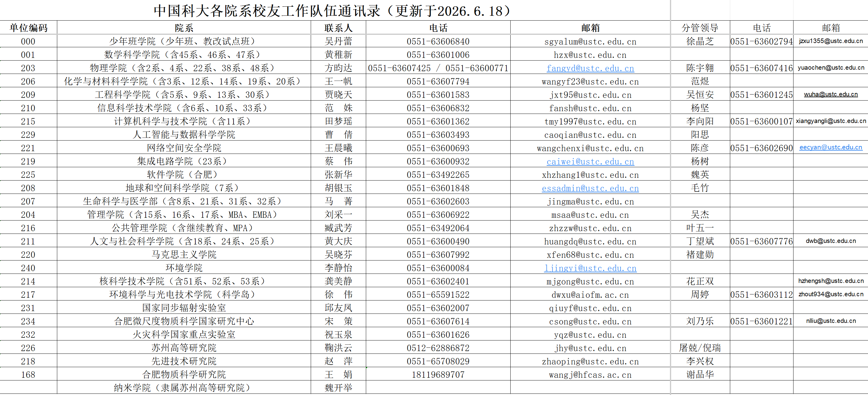868x395 pixels.
Task: Select contact cell 吴丹蕾
Action: pyautogui.click(x=338, y=41)
